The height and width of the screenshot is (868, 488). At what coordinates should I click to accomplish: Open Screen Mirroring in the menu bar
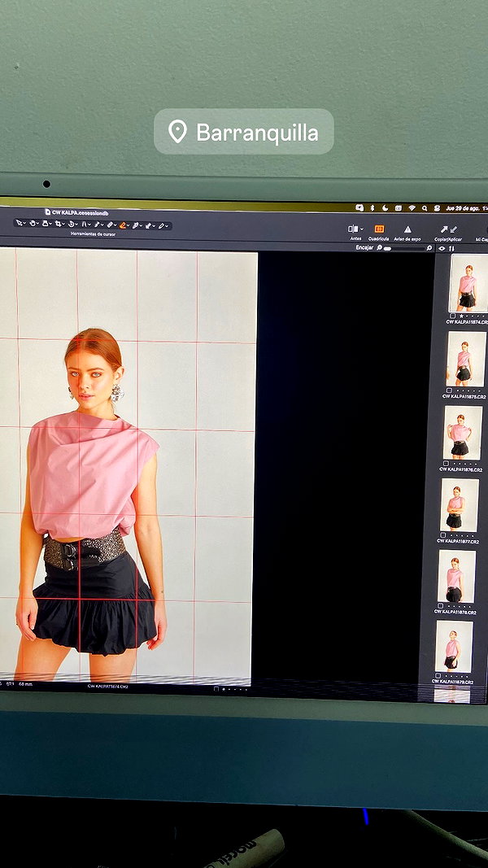[359, 207]
